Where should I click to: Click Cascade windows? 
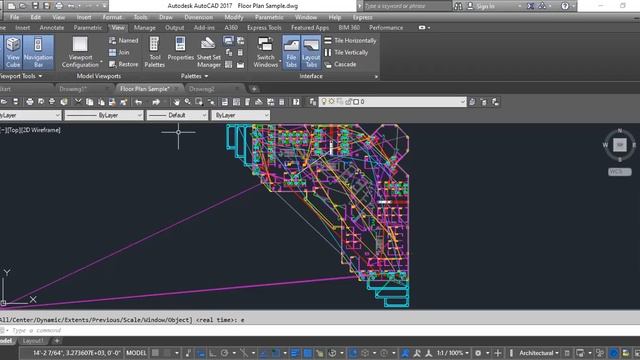coord(340,64)
